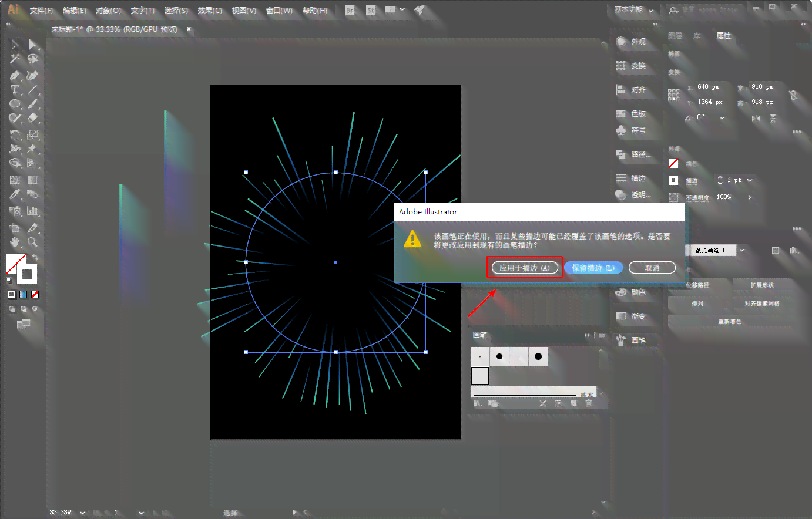Open the 文件(F) menu

point(41,11)
